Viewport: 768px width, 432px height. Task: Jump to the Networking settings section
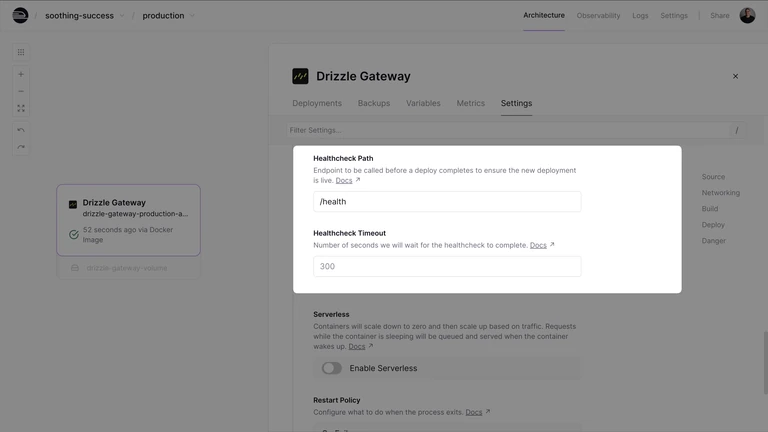coord(720,193)
